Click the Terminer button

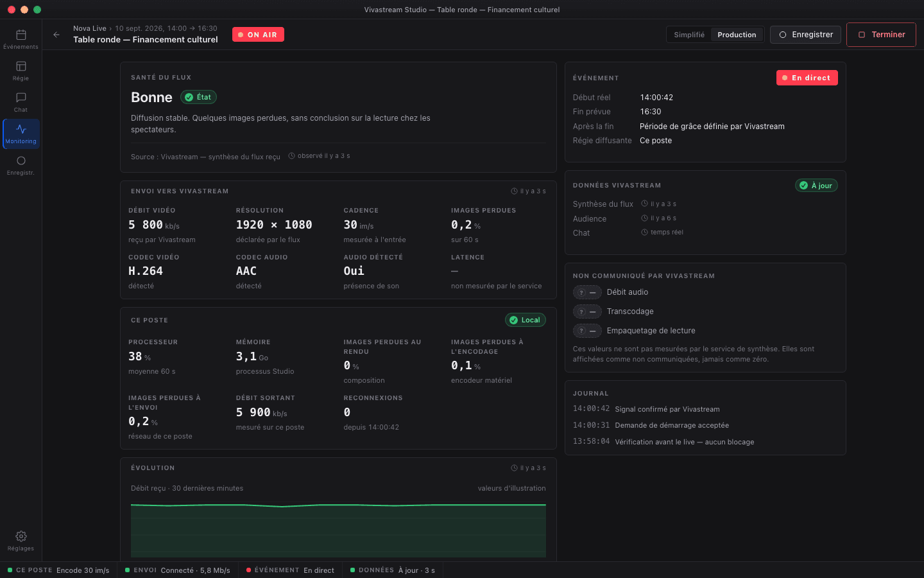(x=881, y=35)
